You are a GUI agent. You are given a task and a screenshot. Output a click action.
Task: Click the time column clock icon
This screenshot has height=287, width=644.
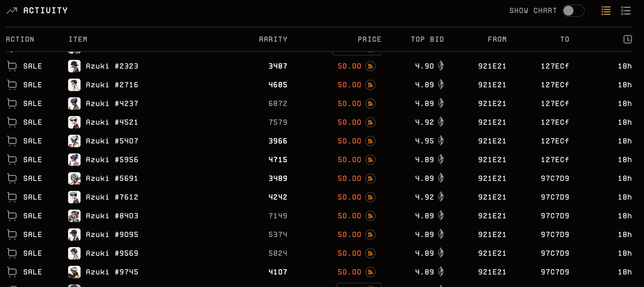(628, 39)
